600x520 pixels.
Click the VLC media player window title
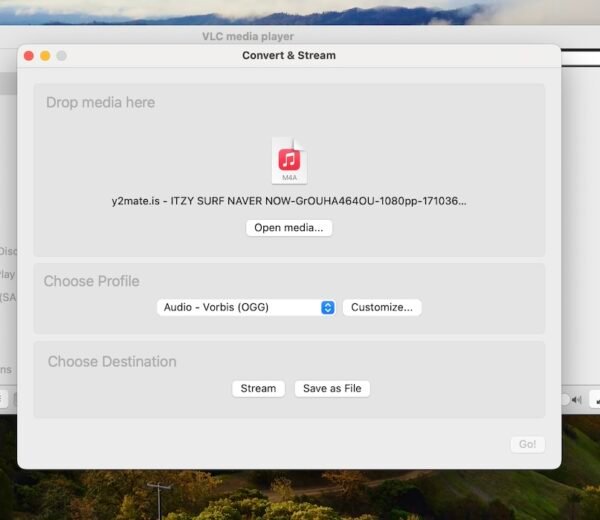click(x=248, y=36)
